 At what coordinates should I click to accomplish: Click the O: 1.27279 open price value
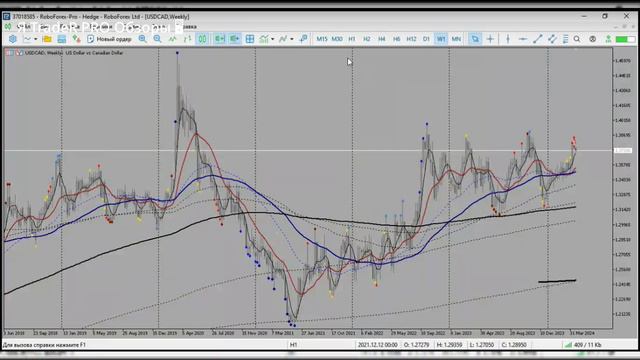click(x=416, y=345)
